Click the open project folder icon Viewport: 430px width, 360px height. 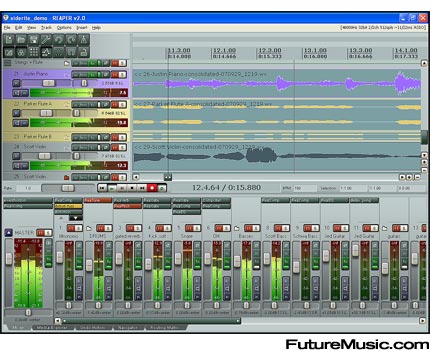pyautogui.click(x=21, y=40)
